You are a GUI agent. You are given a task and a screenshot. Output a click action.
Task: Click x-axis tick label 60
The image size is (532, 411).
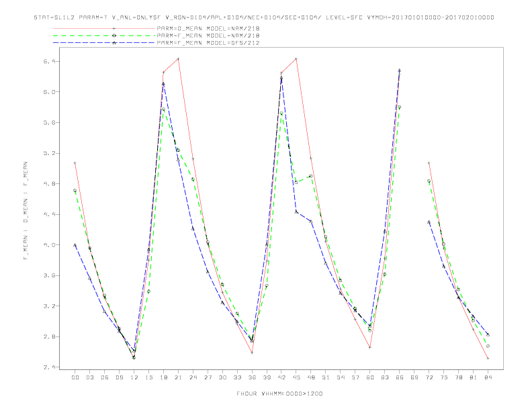(370, 377)
